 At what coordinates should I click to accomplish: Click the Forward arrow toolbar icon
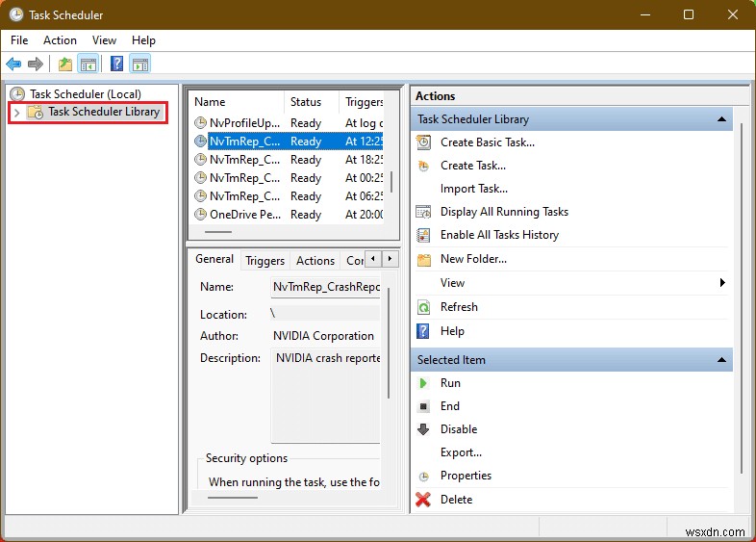click(36, 64)
